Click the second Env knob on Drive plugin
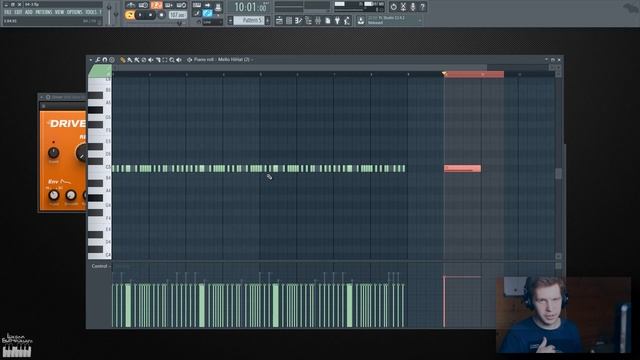The width and height of the screenshot is (640, 360). click(71, 195)
